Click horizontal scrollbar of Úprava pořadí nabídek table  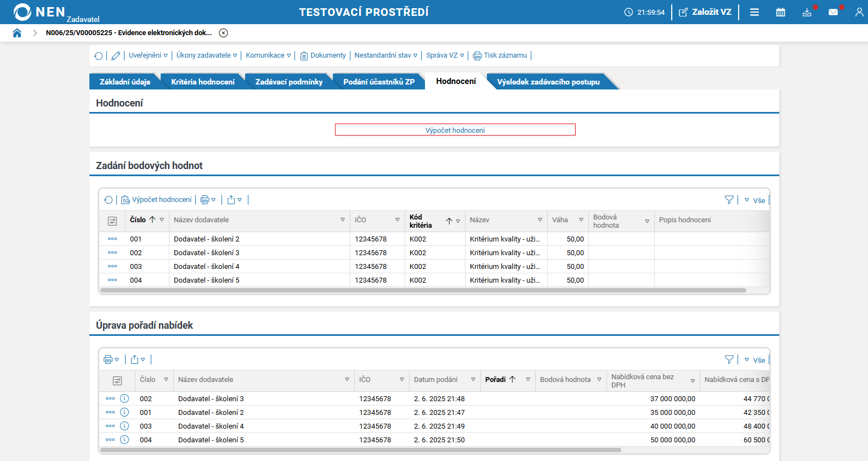pyautogui.click(x=360, y=450)
